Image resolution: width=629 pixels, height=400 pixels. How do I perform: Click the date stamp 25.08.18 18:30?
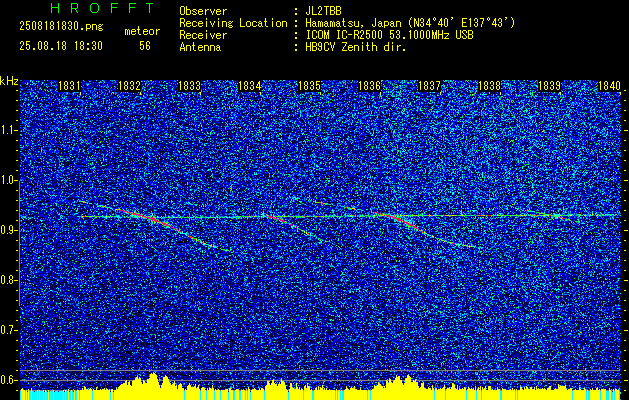(x=61, y=46)
